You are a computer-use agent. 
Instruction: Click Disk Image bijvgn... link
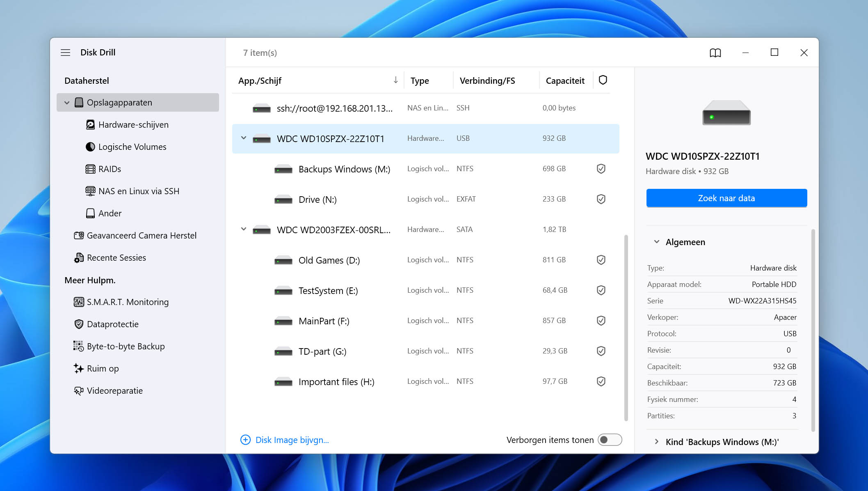(x=292, y=440)
